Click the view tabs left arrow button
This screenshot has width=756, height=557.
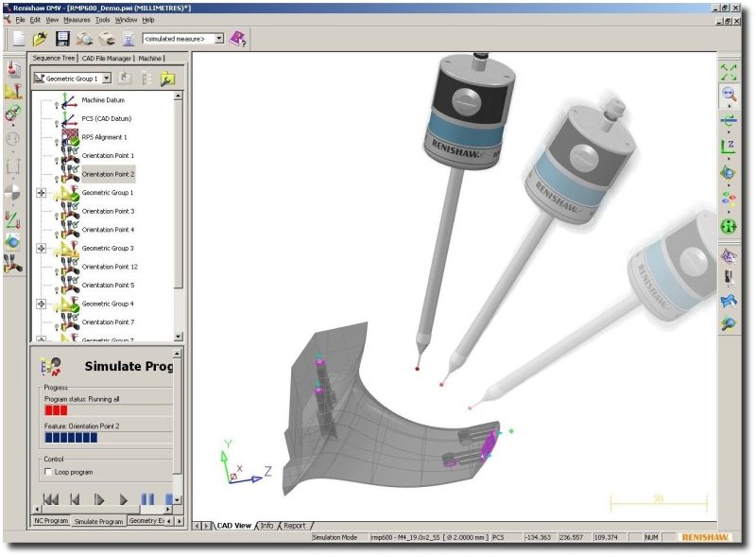click(197, 526)
